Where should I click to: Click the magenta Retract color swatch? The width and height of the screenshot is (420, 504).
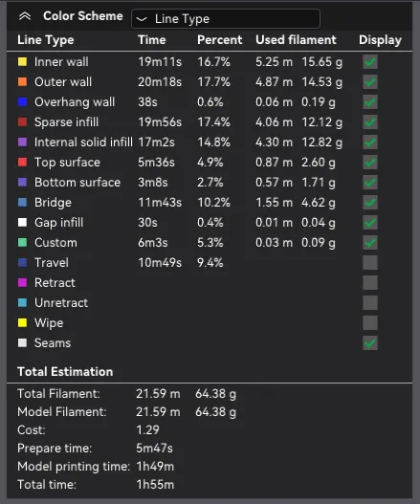tap(23, 282)
